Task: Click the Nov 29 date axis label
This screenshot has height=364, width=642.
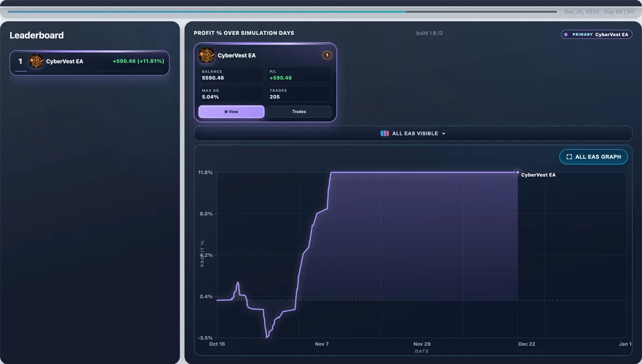Action: [422, 344]
